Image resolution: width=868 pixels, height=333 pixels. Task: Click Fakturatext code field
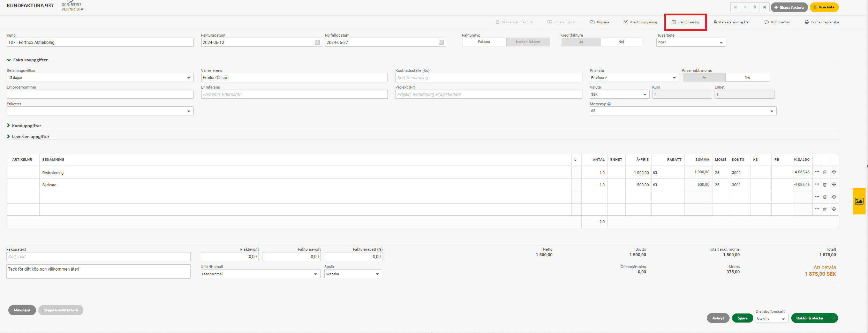[x=98, y=256]
